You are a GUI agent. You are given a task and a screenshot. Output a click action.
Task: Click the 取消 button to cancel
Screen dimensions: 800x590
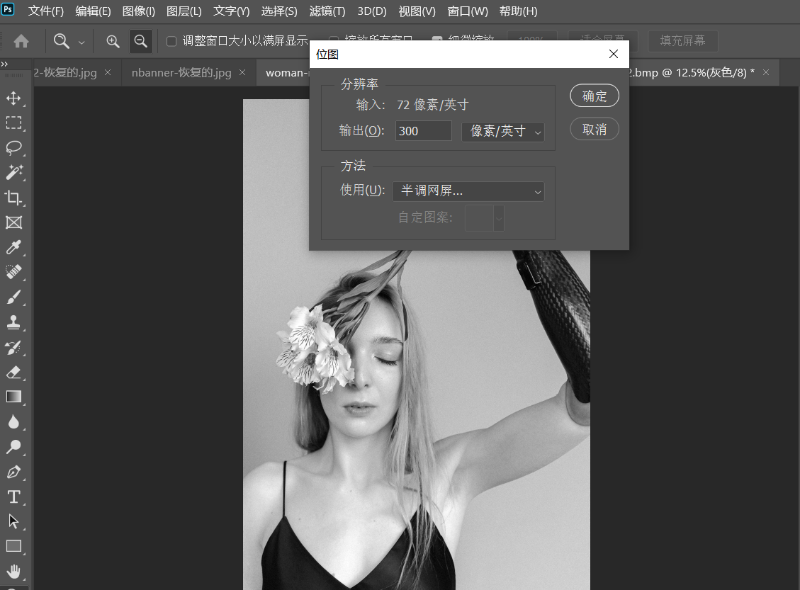pos(594,129)
